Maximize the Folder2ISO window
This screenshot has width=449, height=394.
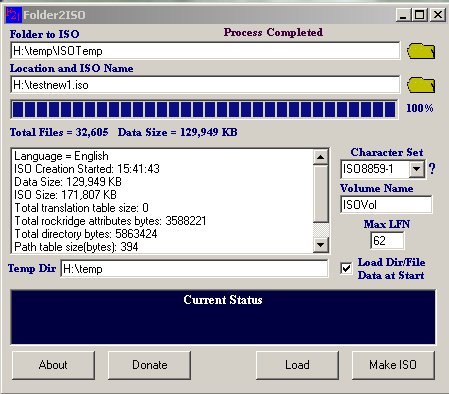420,15
